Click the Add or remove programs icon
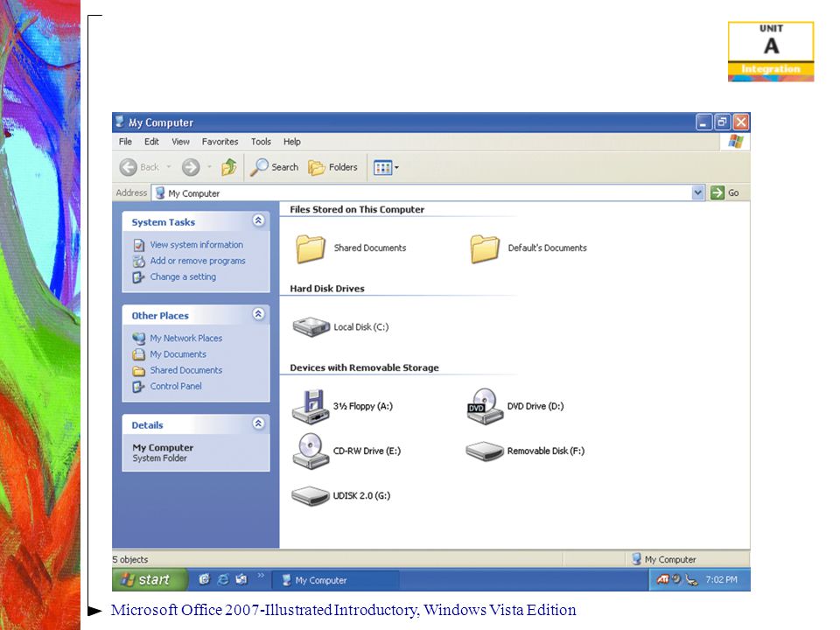The height and width of the screenshot is (630, 840). [139, 262]
